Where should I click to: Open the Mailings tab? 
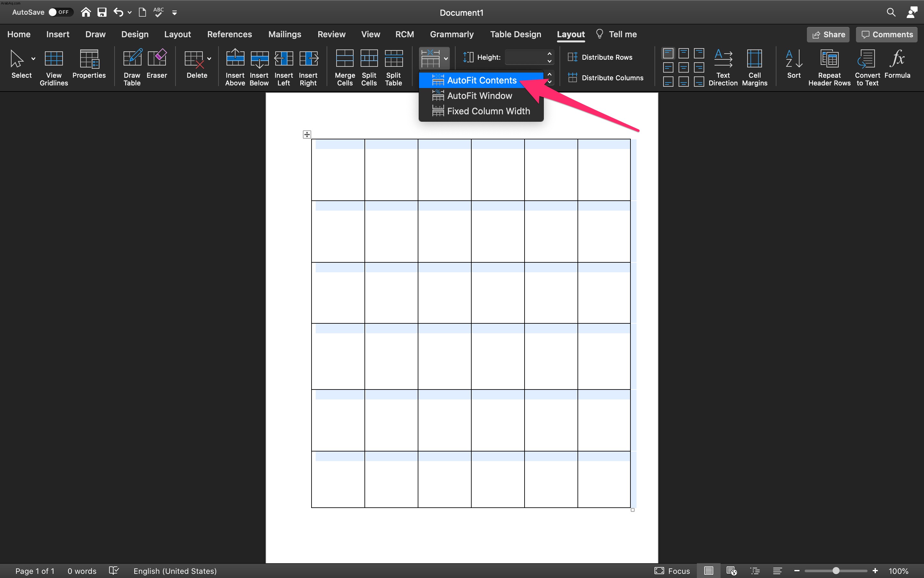(x=285, y=34)
